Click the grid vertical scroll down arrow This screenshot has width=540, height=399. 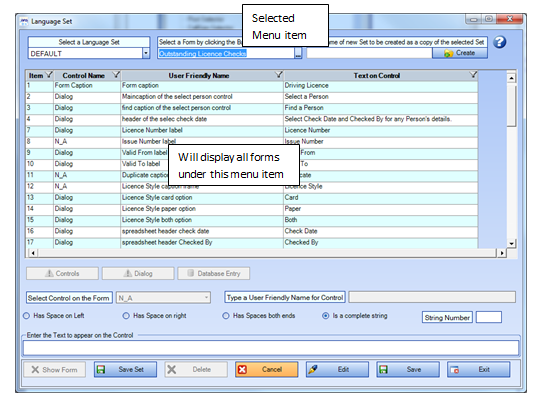point(511,243)
